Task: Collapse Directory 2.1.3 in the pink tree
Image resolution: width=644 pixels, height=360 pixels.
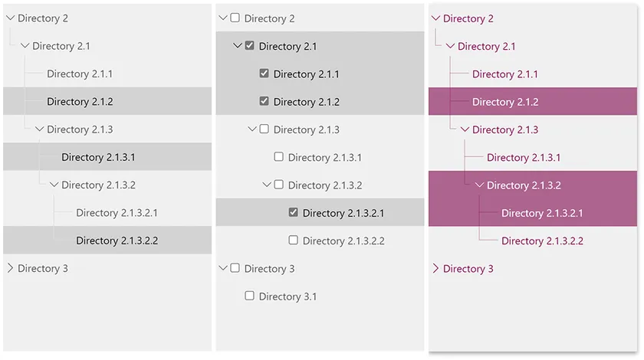Action: pyautogui.click(x=465, y=130)
